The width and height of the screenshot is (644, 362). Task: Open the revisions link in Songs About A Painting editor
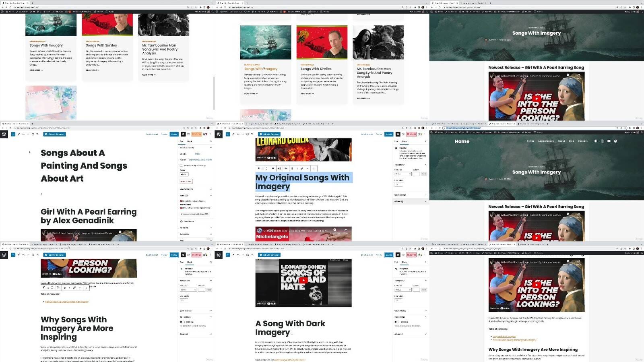tap(188, 221)
